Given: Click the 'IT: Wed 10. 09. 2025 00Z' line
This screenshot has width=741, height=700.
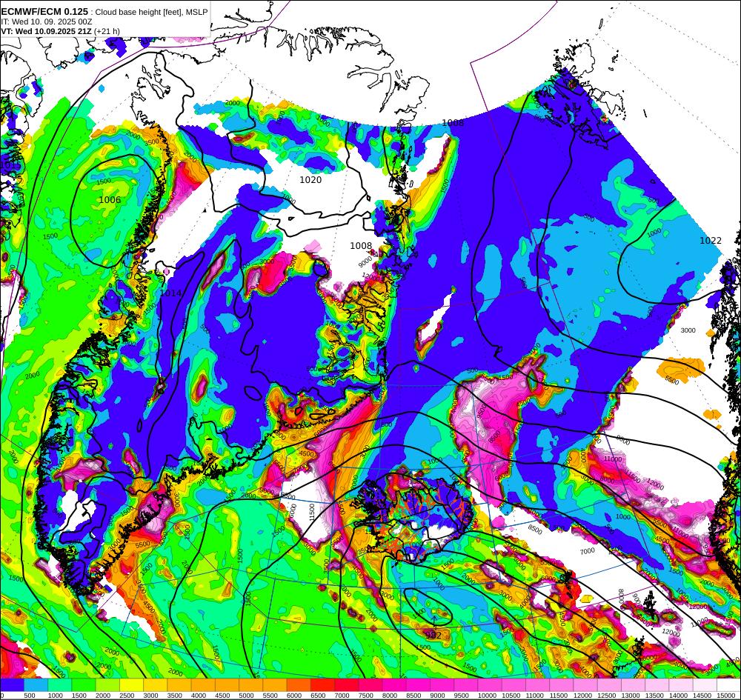Looking at the screenshot, I should click(46, 21).
